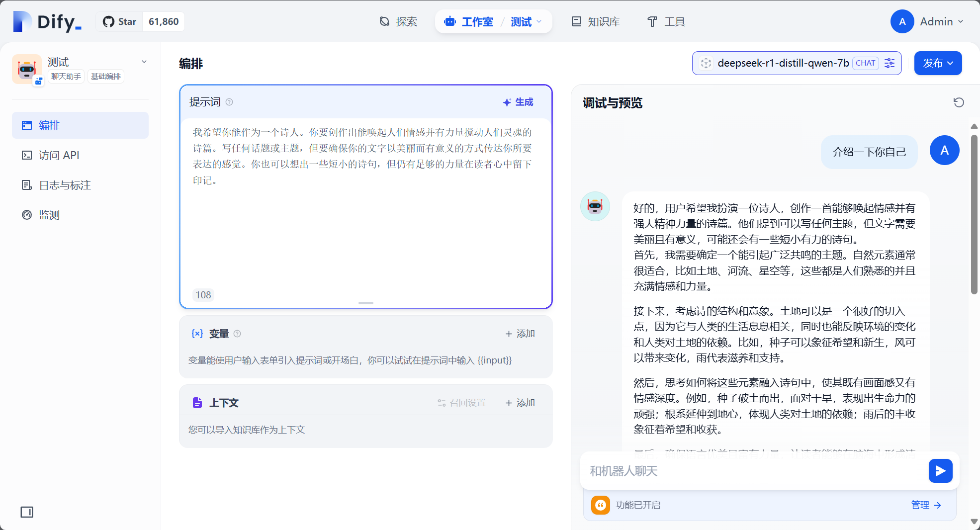The width and height of the screenshot is (980, 530).
Task: Click the orange 功能已开启 feature icon
Action: [601, 505]
